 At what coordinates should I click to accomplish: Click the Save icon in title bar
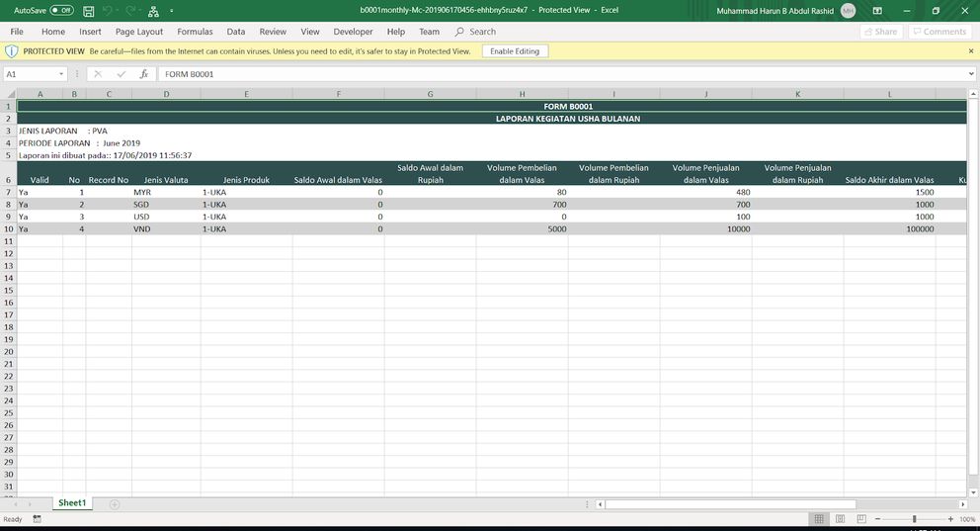coord(89,11)
